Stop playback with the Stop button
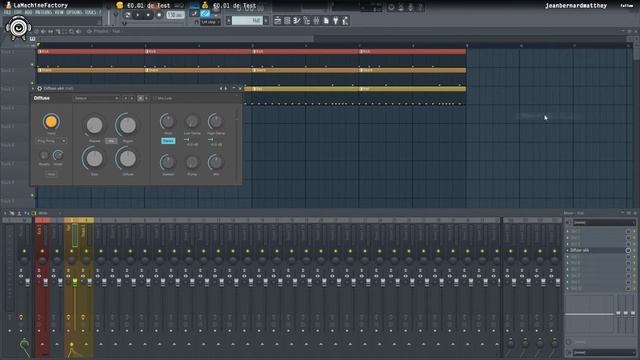The height and width of the screenshot is (360, 640). (x=148, y=15)
